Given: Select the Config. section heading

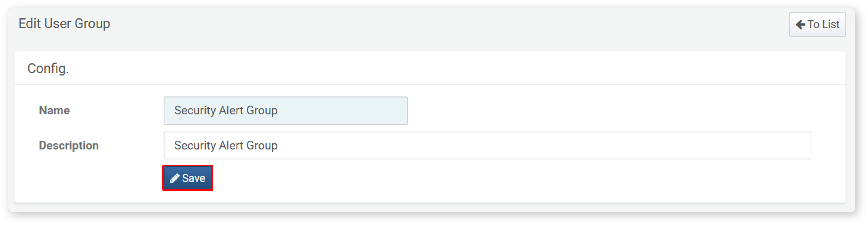Looking at the screenshot, I should point(48,69).
